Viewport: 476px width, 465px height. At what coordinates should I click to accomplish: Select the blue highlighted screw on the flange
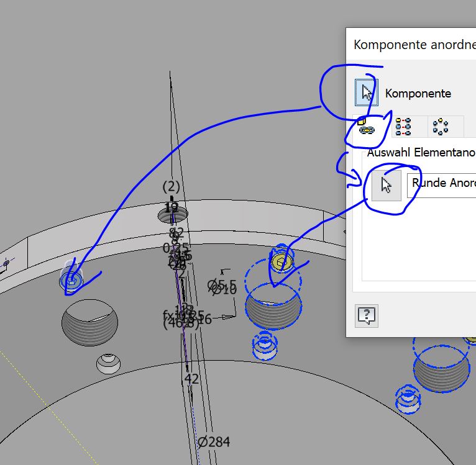point(71,281)
